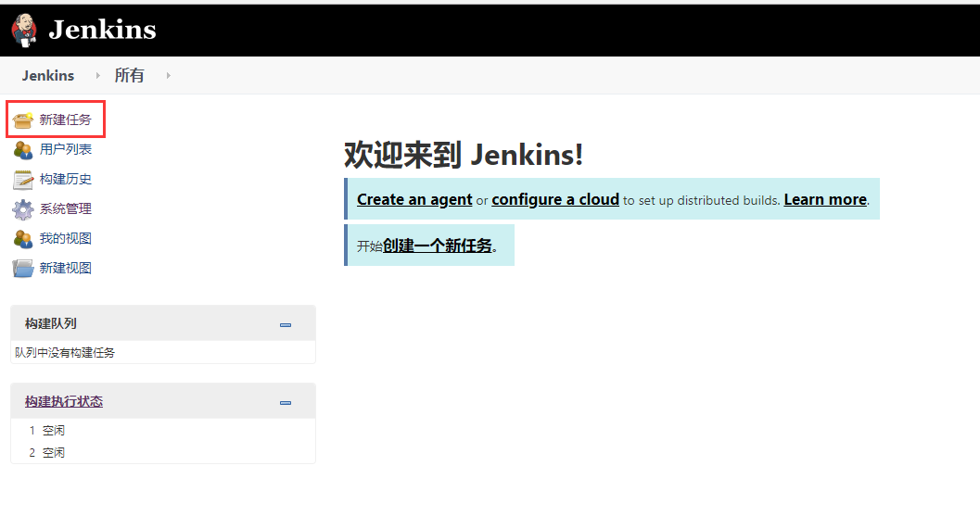Click the 新建任务 box icon
This screenshot has height=529, width=980.
tap(23, 120)
